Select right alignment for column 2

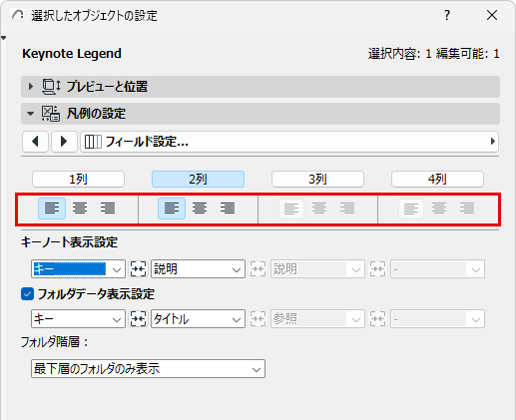(x=228, y=209)
